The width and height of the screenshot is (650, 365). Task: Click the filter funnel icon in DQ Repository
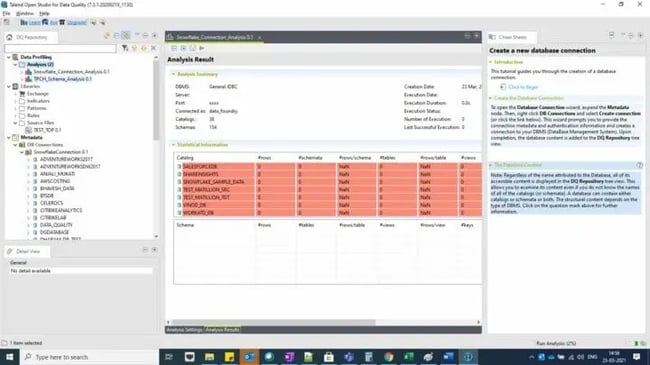[125, 49]
